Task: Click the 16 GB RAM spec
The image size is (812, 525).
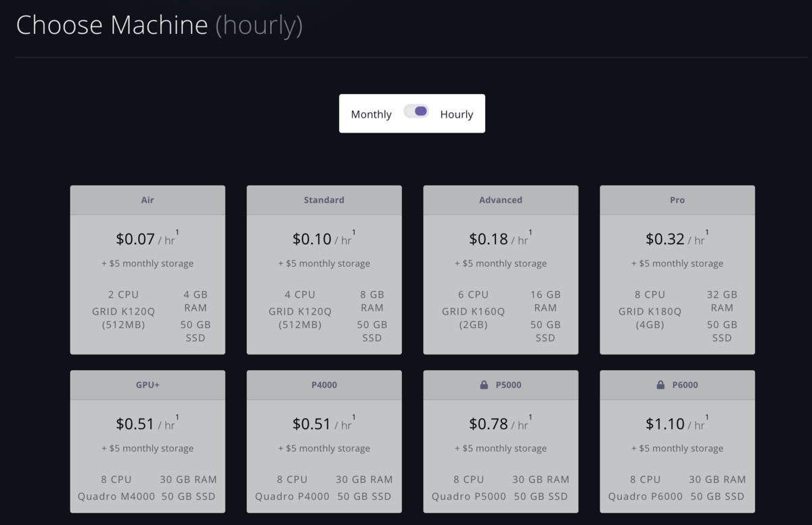Action: tap(545, 301)
